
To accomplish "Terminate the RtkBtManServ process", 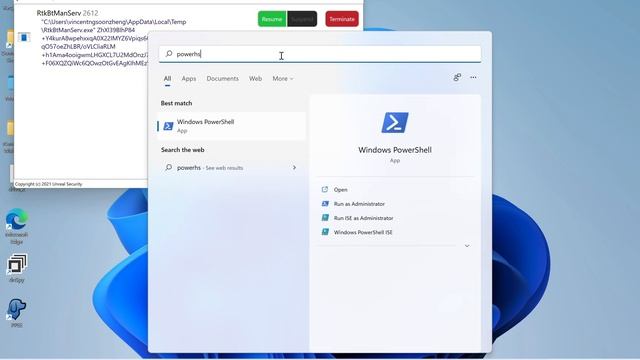I will tap(342, 19).
